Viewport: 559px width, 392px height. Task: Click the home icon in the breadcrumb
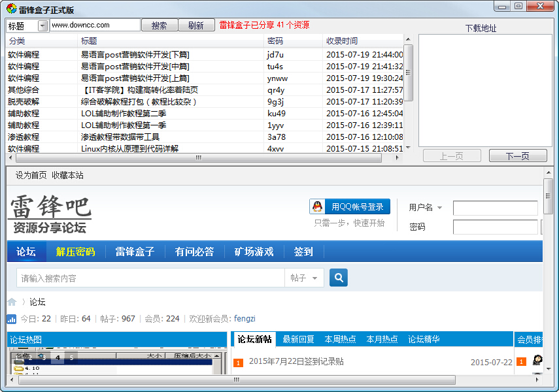point(11,302)
